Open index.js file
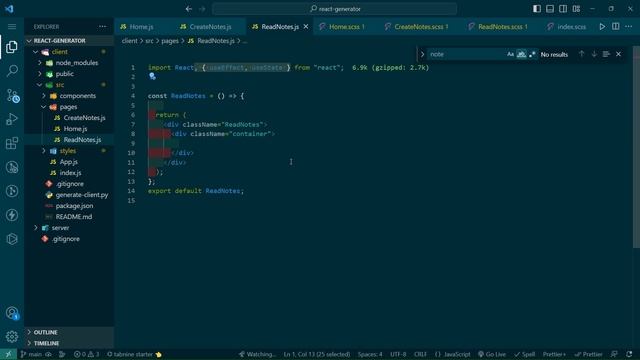Viewport: 640px width, 360px height. point(70,173)
